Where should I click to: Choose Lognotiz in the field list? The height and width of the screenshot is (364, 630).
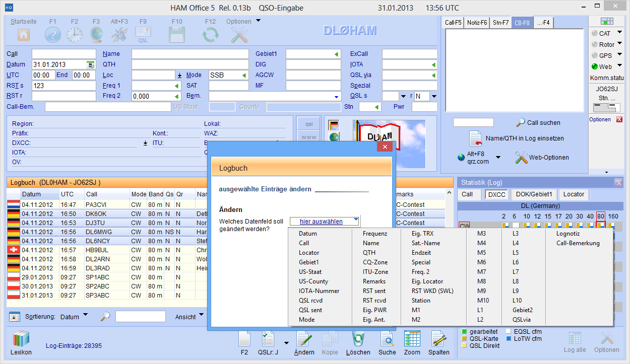pyautogui.click(x=568, y=234)
